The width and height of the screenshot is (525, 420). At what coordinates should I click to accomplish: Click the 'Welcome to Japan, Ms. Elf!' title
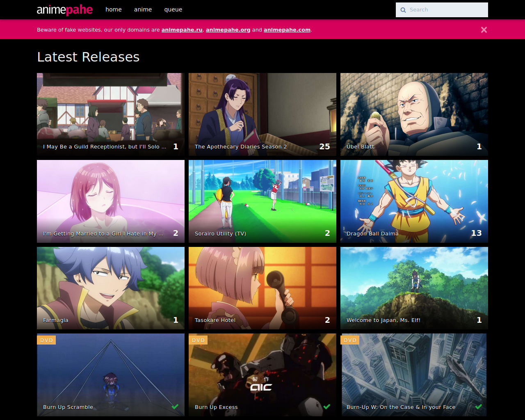383,320
